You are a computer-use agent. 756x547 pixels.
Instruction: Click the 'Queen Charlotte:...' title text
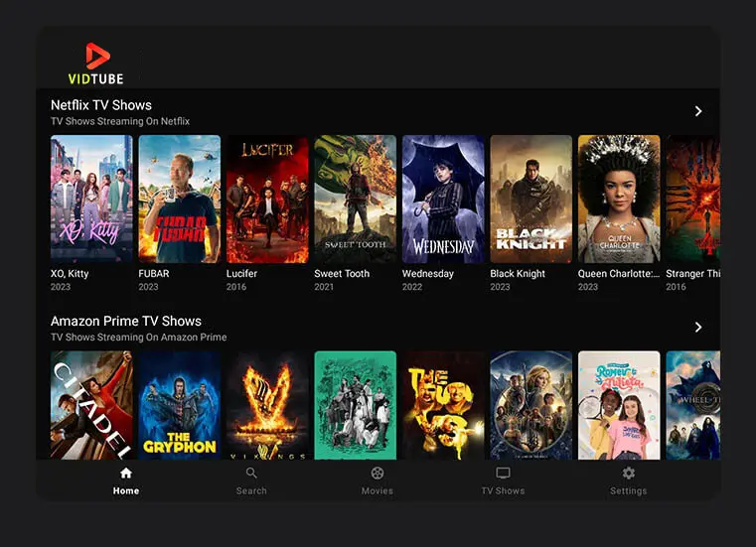click(619, 273)
